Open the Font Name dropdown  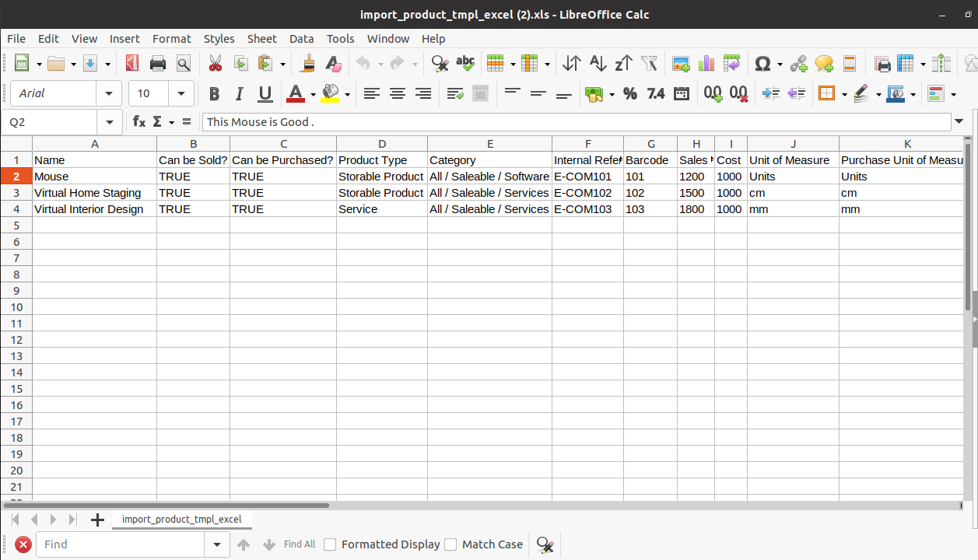click(109, 93)
